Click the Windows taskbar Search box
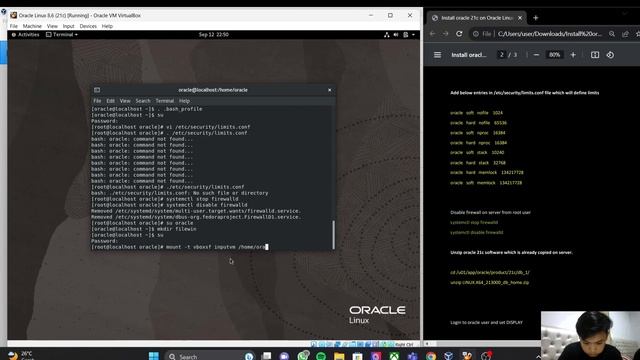Image resolution: width=640 pixels, height=360 pixels. [x=210, y=356]
